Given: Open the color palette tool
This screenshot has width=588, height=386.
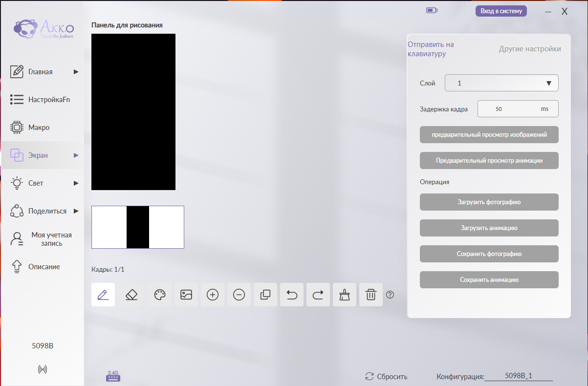Looking at the screenshot, I should [x=160, y=295].
